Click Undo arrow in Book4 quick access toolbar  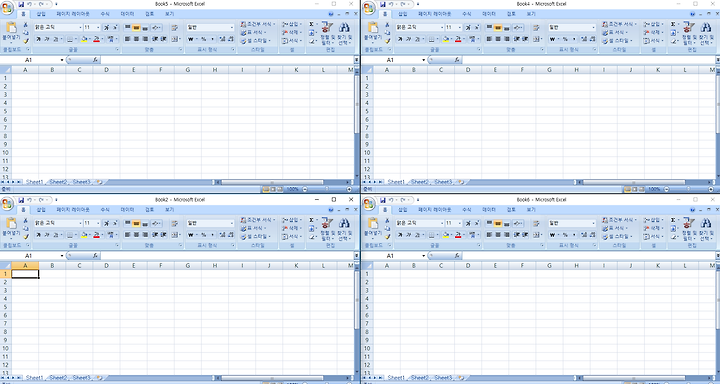point(391,4)
